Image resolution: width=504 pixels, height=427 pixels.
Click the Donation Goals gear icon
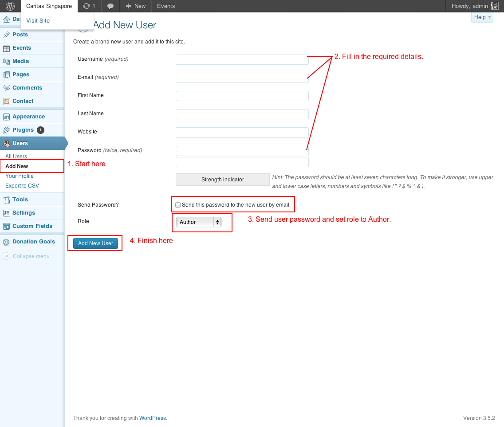6,242
